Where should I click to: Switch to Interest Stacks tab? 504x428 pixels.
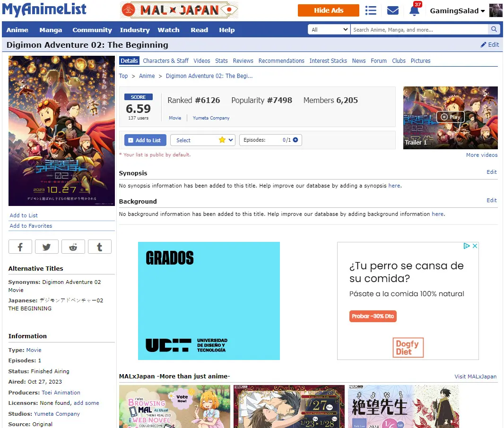pyautogui.click(x=328, y=60)
